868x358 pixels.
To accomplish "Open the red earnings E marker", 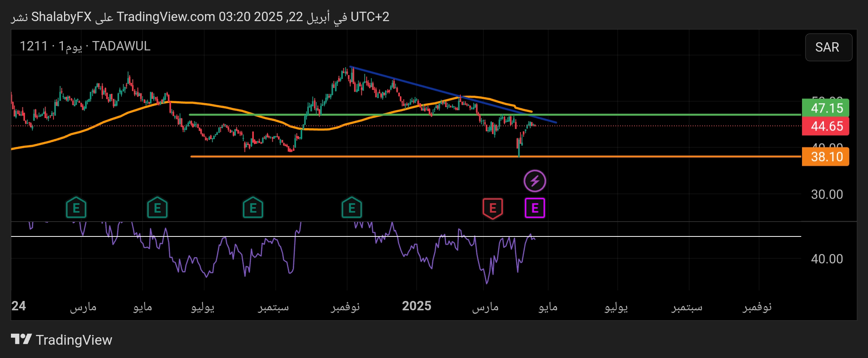I will (x=493, y=208).
